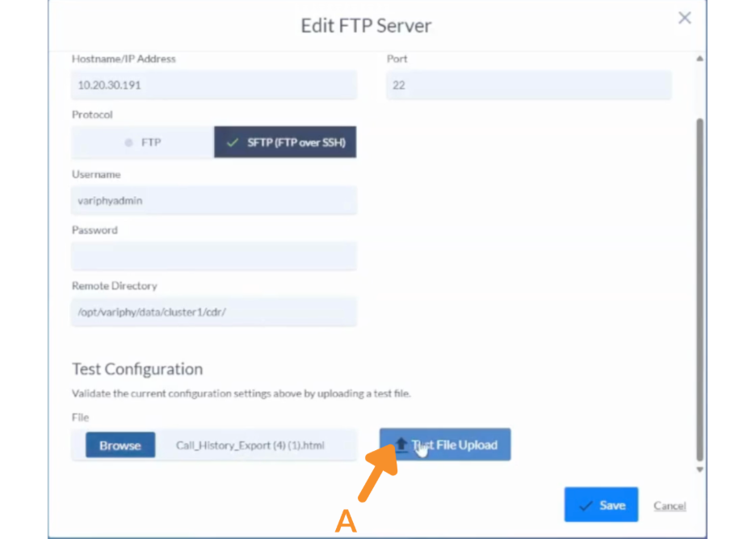Click the dialog's vertical scrollbar thumb
Screen dimensions: 756x539
click(699, 283)
